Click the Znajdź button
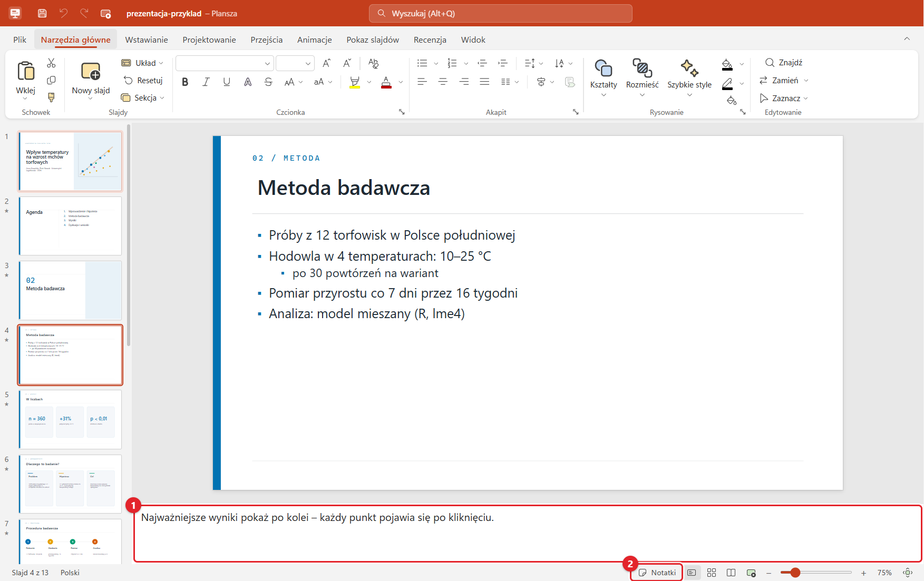 (x=784, y=63)
